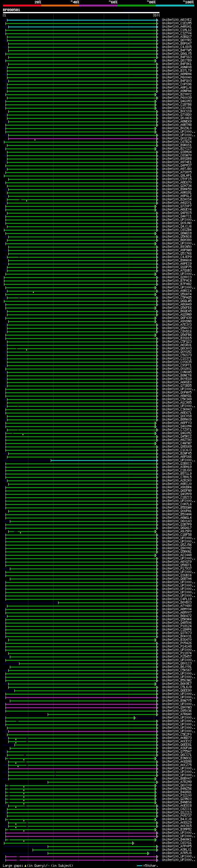197x868 pixels.
Task: Click the UniRef100_C6SYG1 label
Action: pos(177,843)
